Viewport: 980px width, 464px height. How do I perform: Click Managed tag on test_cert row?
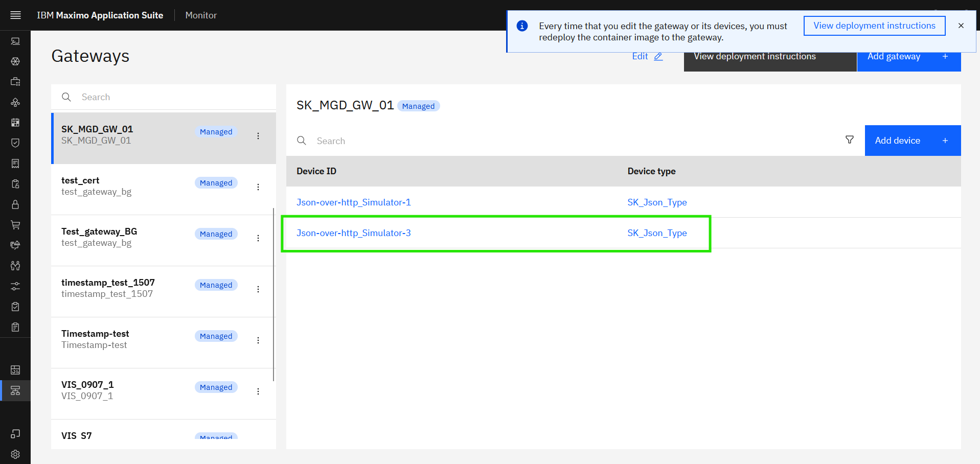216,183
